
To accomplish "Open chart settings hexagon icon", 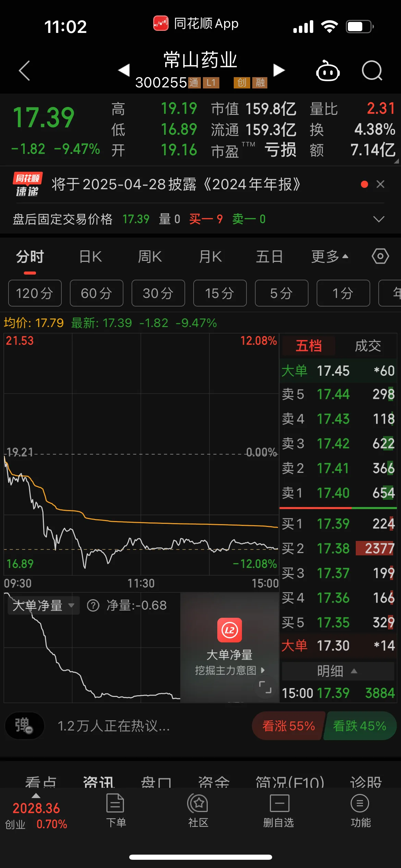I will [x=380, y=256].
